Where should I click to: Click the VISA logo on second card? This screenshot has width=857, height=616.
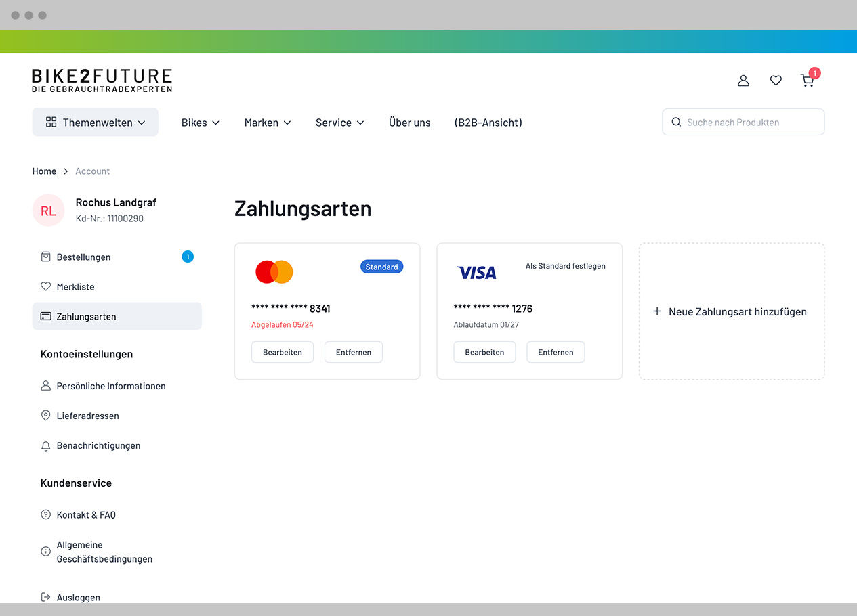476,272
